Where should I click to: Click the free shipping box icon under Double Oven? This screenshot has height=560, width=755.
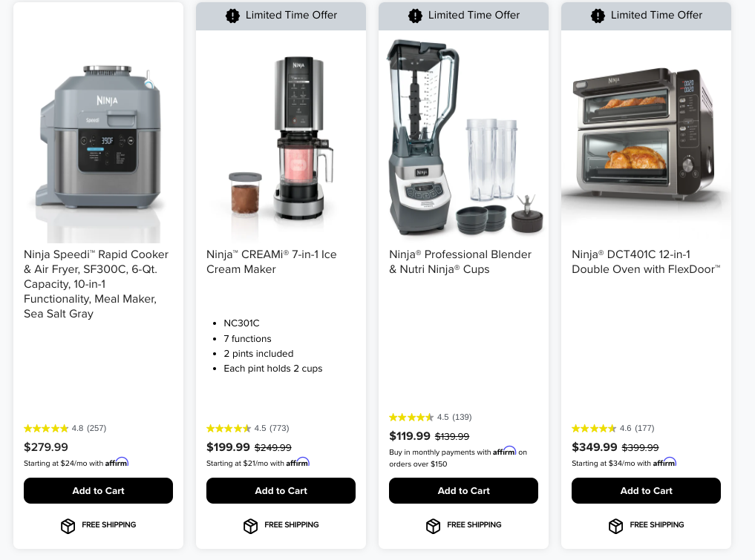tap(615, 526)
